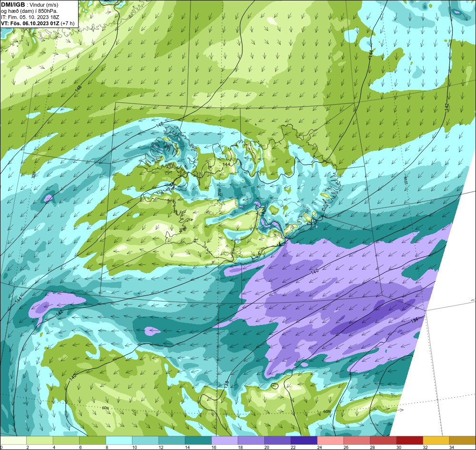Click the 30W longitude label
This screenshot has height=450, width=476.
[34, 174]
